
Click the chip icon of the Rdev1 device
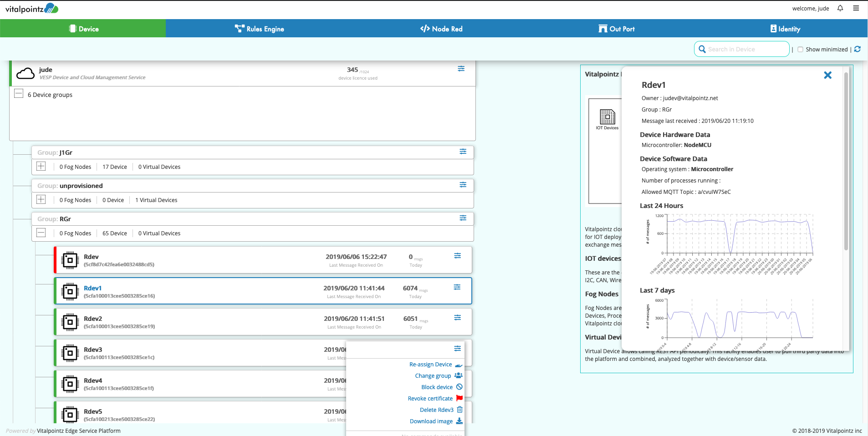click(x=70, y=291)
